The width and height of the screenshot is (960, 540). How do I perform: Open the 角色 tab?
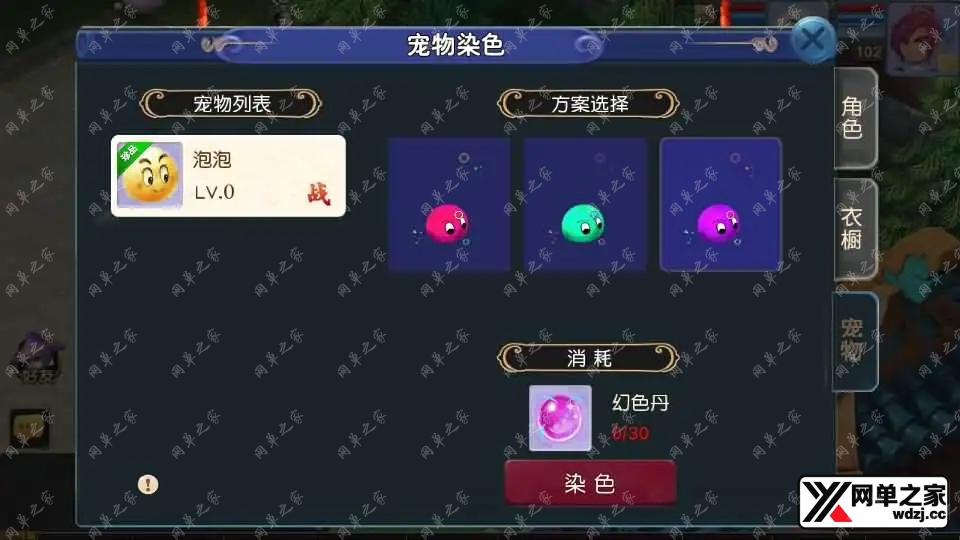click(x=855, y=118)
